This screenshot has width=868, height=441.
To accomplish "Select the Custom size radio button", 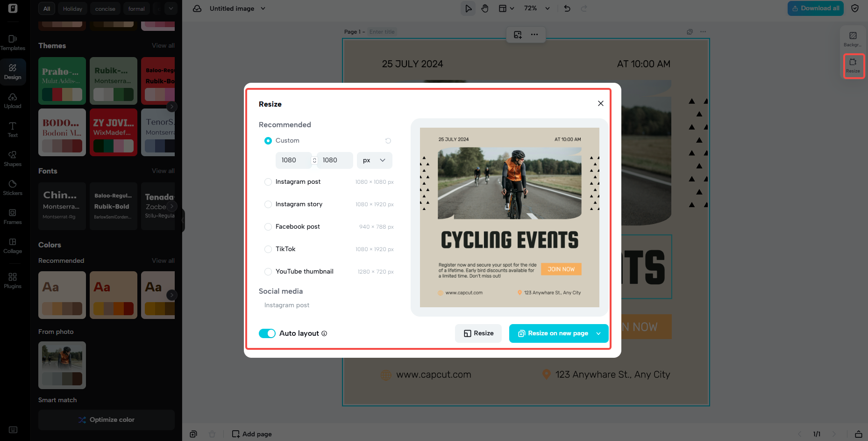I will click(268, 141).
